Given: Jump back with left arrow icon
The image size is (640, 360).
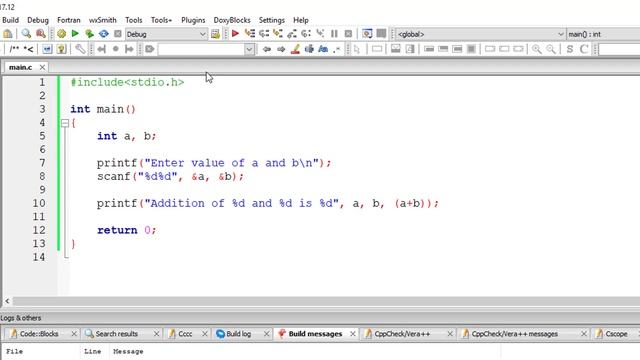Looking at the screenshot, I should pos(267,49).
